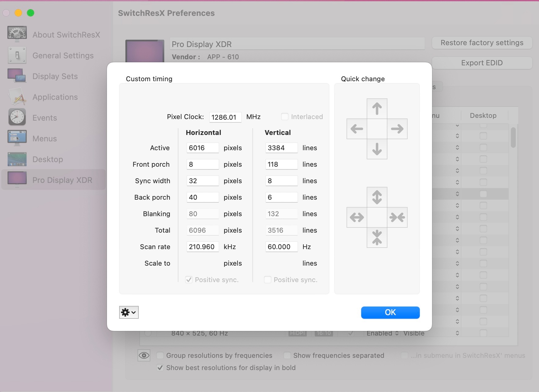Edit horizontal Sync width field
539x392 pixels.
203,181
